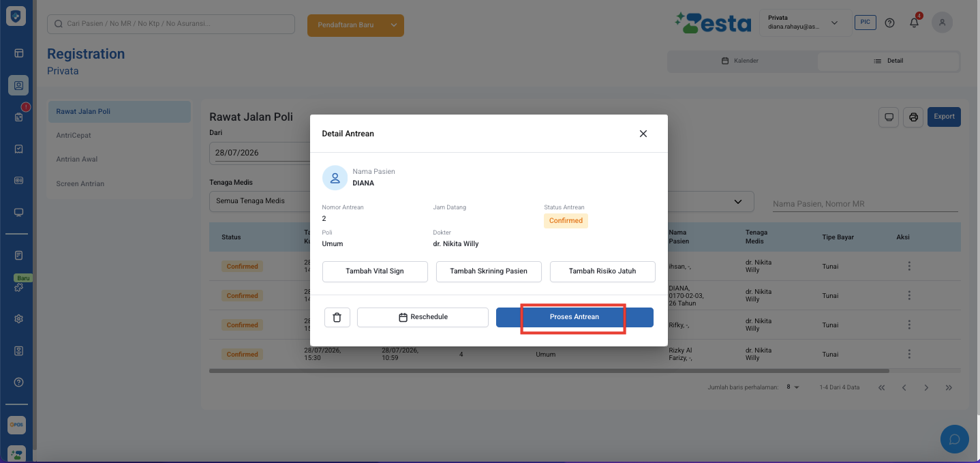Click the table horizontal scrollbar
This screenshot has width=980, height=463.
point(549,371)
